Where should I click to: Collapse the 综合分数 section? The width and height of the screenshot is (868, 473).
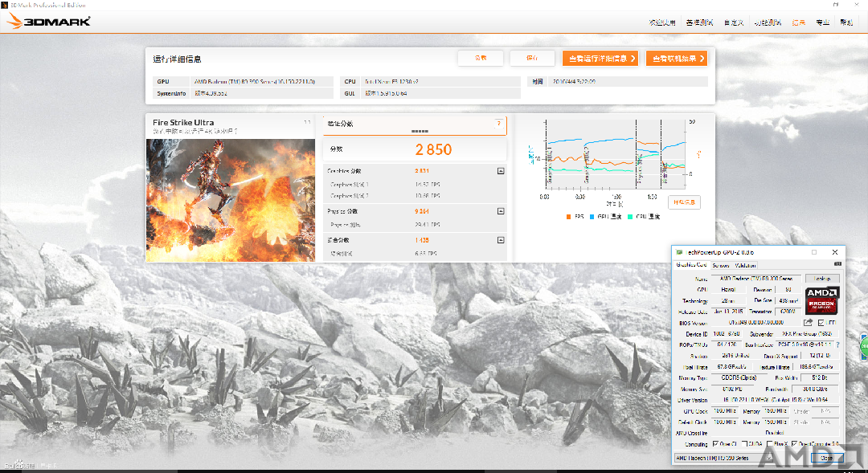[x=501, y=240]
